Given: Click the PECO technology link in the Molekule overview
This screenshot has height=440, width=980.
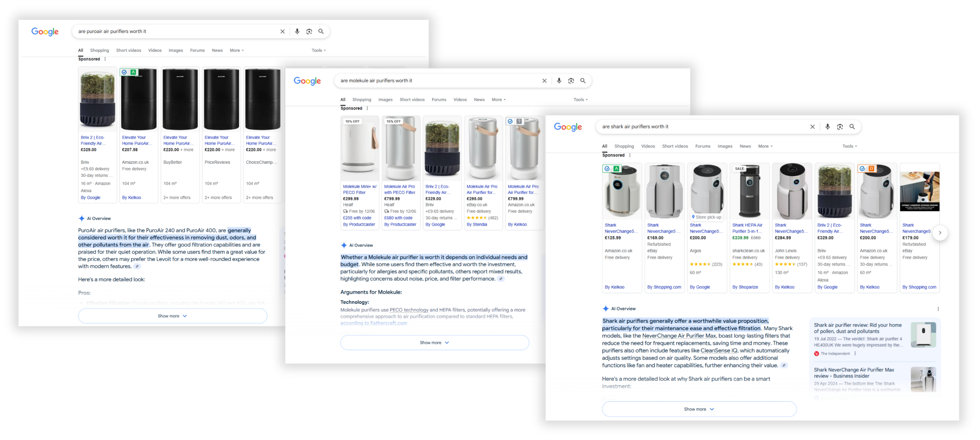Looking at the screenshot, I should 409,309.
